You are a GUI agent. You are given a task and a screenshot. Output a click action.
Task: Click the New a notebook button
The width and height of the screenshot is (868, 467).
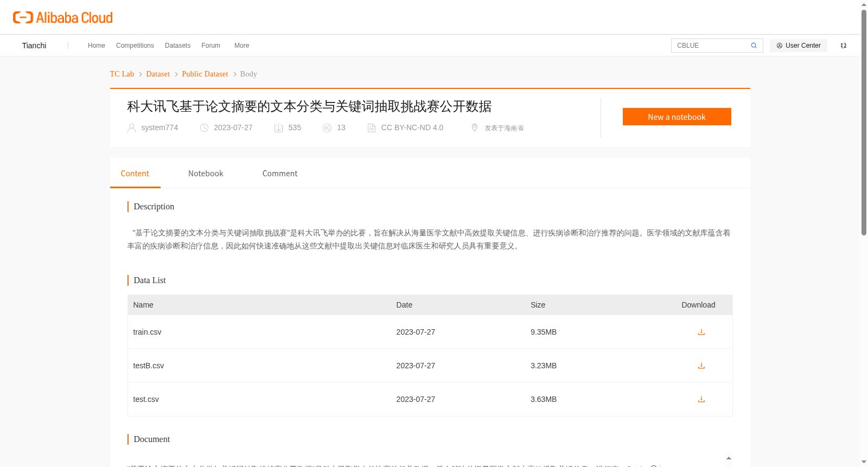tap(676, 117)
